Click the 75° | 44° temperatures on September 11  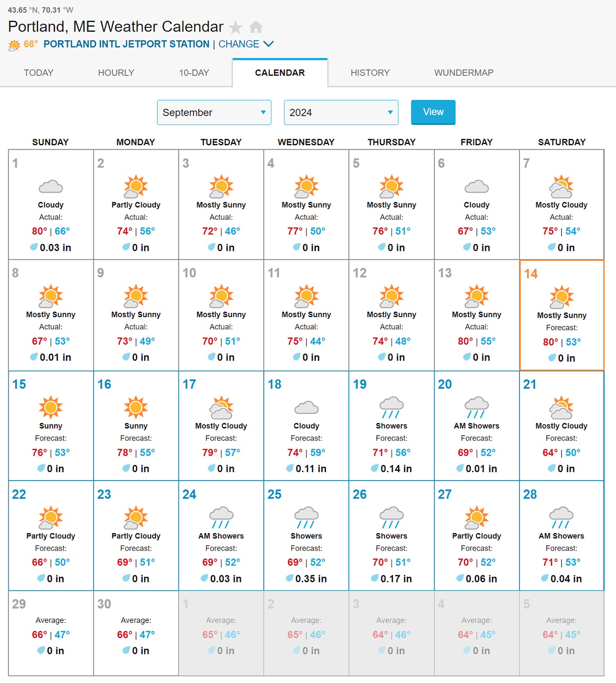tap(307, 341)
